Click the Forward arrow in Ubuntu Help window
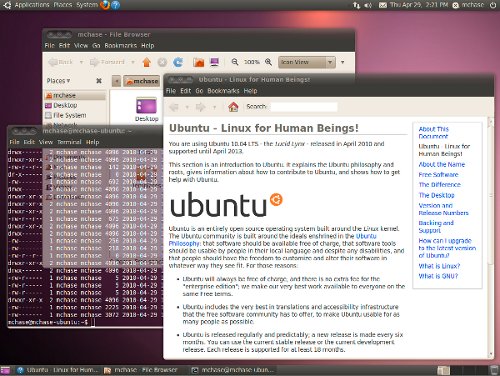The width and height of the screenshot is (500, 376). (201, 107)
